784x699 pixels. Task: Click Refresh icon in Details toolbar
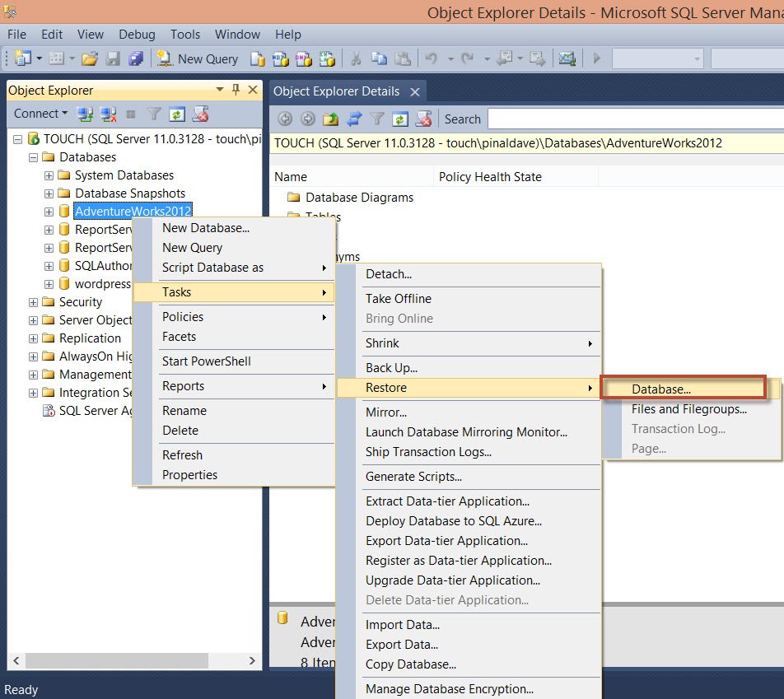coord(400,119)
